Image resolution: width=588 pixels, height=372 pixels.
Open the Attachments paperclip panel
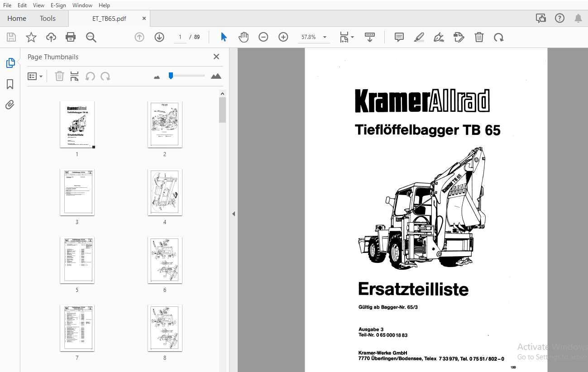tap(10, 105)
